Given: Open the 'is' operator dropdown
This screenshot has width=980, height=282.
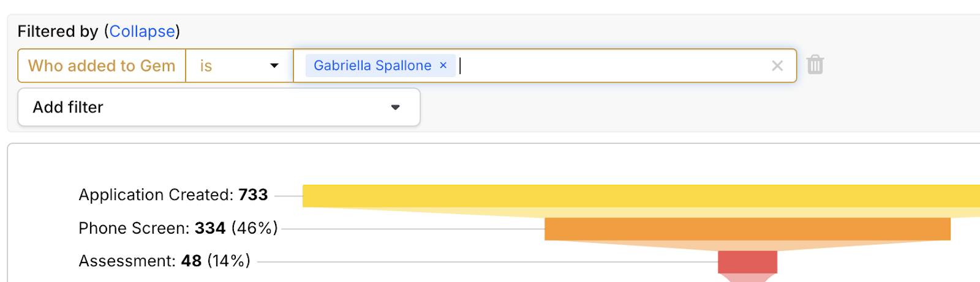Looking at the screenshot, I should (239, 65).
